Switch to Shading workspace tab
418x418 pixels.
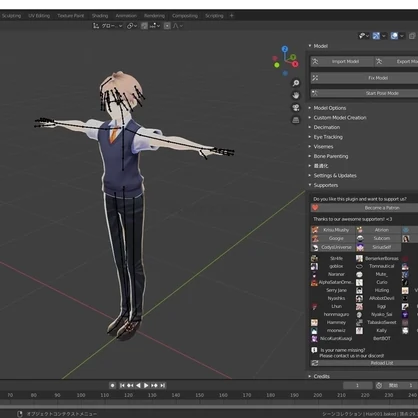[100, 15]
